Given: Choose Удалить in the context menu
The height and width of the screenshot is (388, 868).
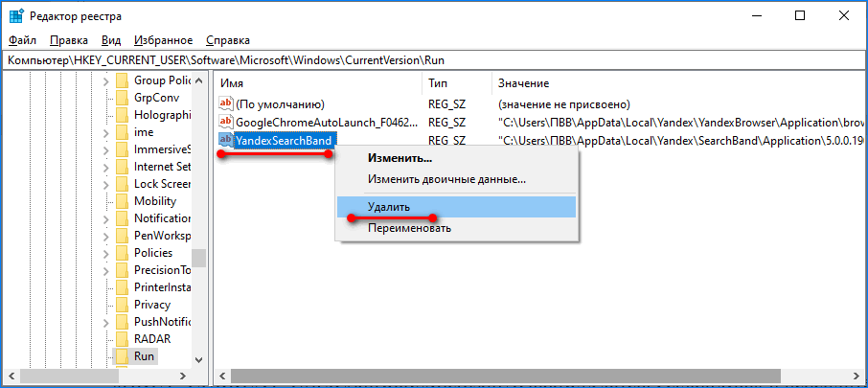Looking at the screenshot, I should click(388, 206).
